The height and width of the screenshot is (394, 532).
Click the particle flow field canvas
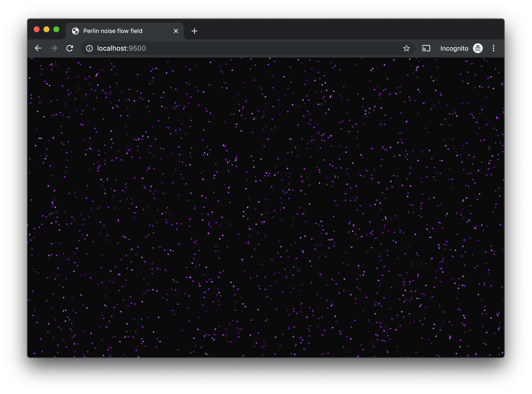click(266, 207)
